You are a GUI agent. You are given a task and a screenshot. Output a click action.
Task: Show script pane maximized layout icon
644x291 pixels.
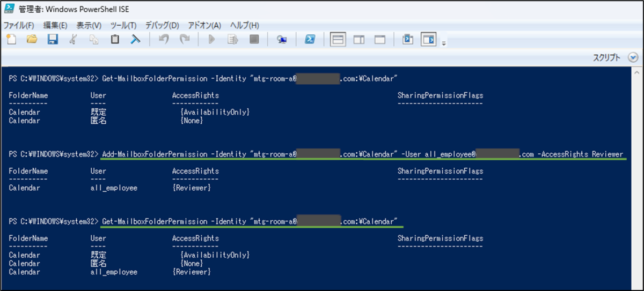tap(380, 39)
